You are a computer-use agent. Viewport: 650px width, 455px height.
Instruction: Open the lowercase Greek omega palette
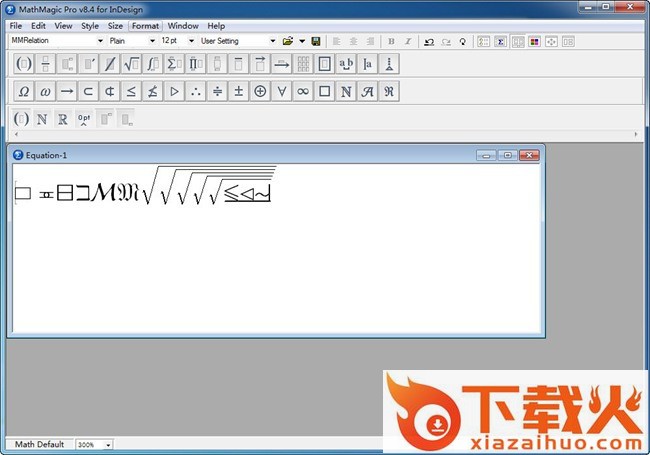tap(45, 91)
